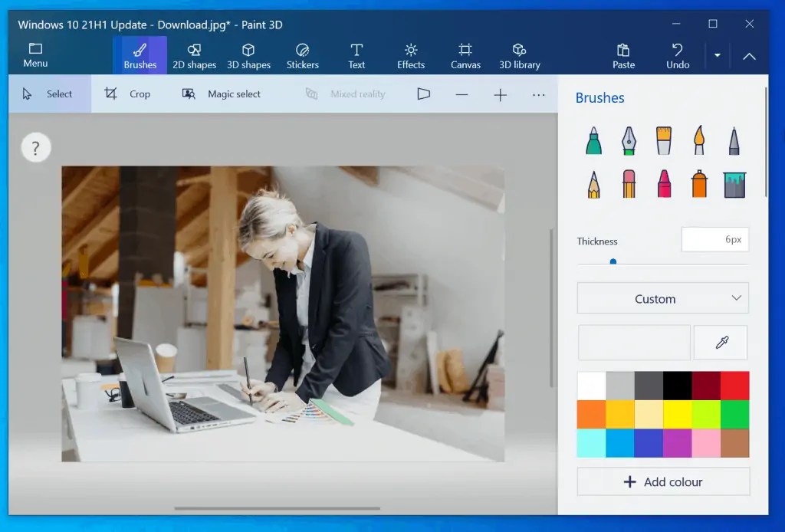Screen dimensions: 785x532
Task: Select the Crop tool
Action: pyautogui.click(x=129, y=94)
